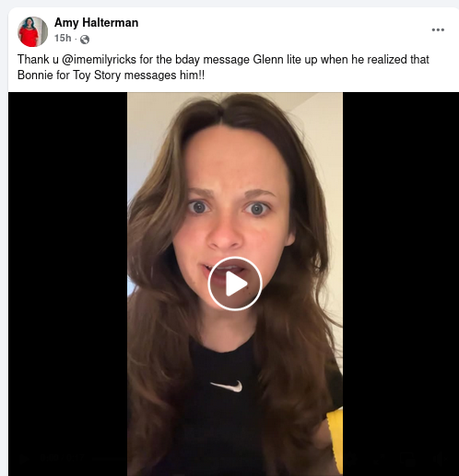Click the @imemilyricks mention in the caption
Screen dimensions: 459x476
[99, 60]
